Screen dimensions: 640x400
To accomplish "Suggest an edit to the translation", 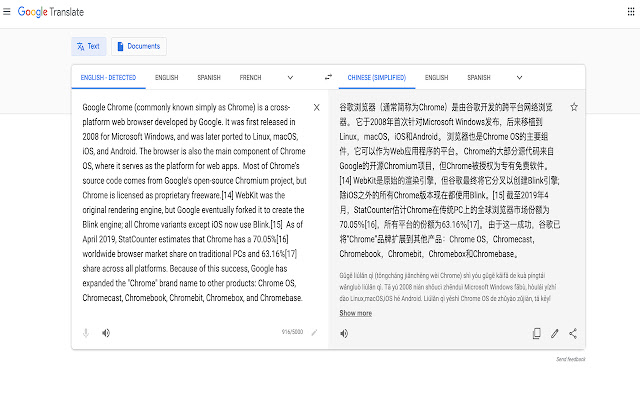I will 555,332.
